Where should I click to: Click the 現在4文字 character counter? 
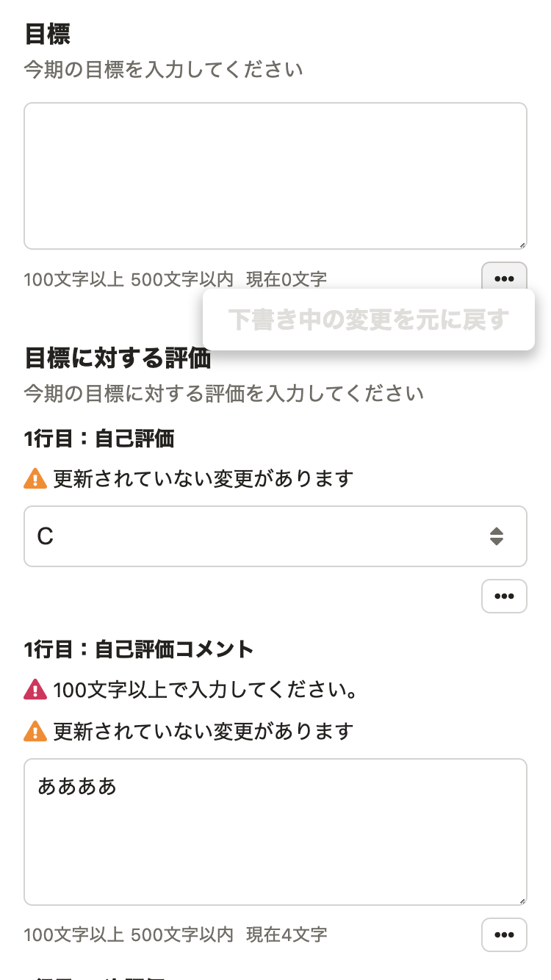[x=287, y=934]
